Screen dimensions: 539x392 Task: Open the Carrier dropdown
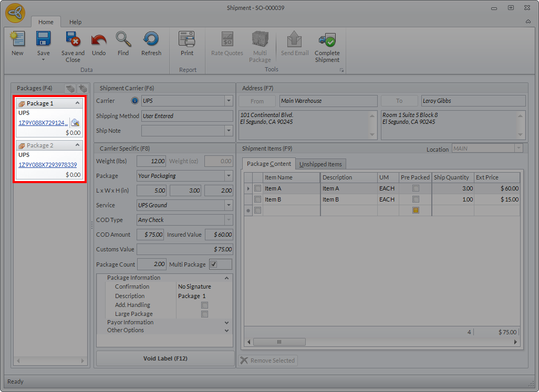(229, 101)
